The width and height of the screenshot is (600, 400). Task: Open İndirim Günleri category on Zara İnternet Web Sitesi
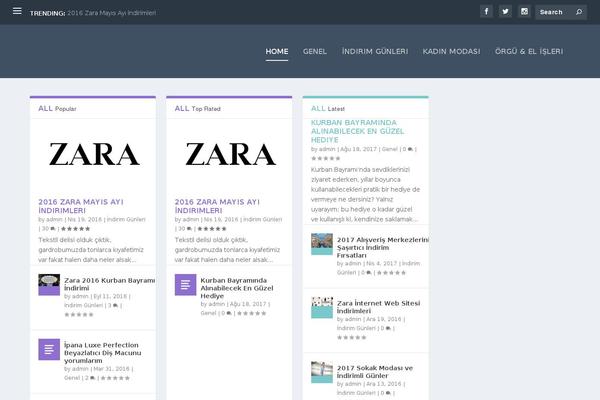point(356,328)
